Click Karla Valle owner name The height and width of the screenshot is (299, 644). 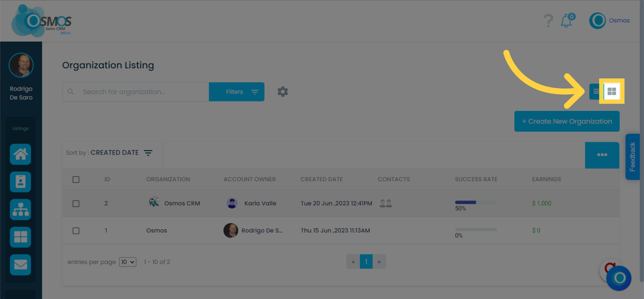(260, 203)
